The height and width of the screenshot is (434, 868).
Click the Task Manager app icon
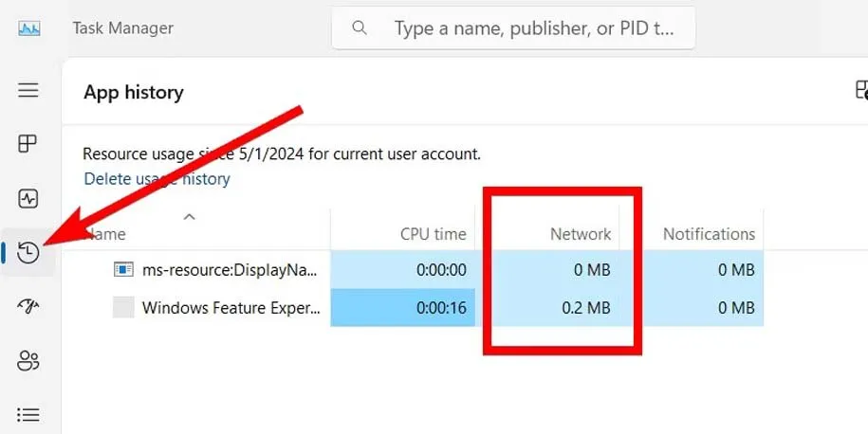[x=28, y=28]
